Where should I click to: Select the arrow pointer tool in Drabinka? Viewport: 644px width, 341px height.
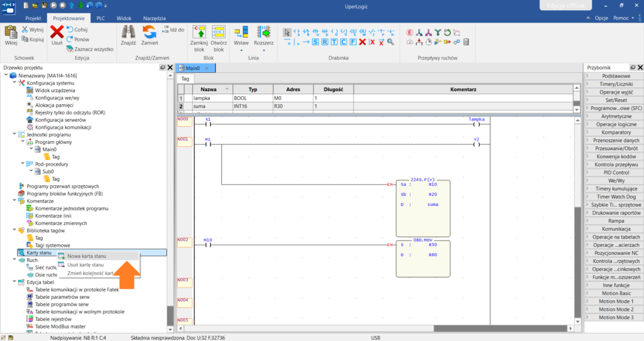tap(287, 32)
